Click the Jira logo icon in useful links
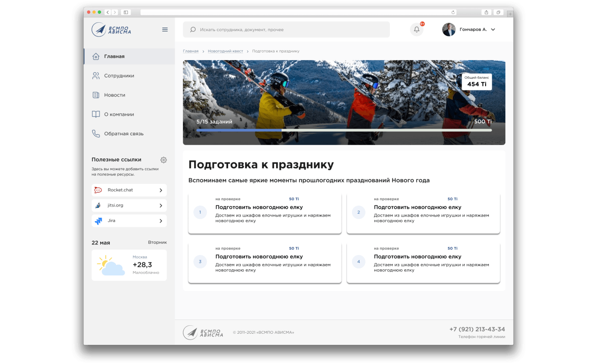The image size is (597, 364). coord(98,221)
